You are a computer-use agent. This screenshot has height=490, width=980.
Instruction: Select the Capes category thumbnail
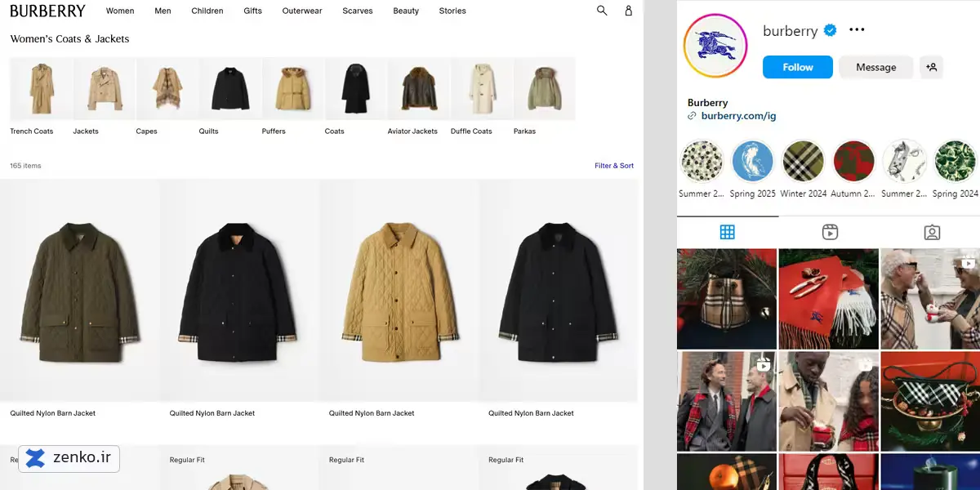tap(167, 89)
